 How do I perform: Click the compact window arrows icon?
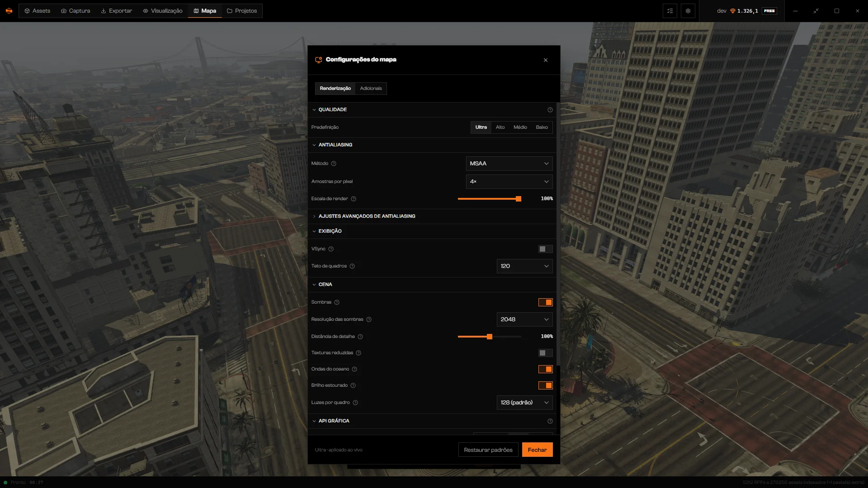pos(816,11)
